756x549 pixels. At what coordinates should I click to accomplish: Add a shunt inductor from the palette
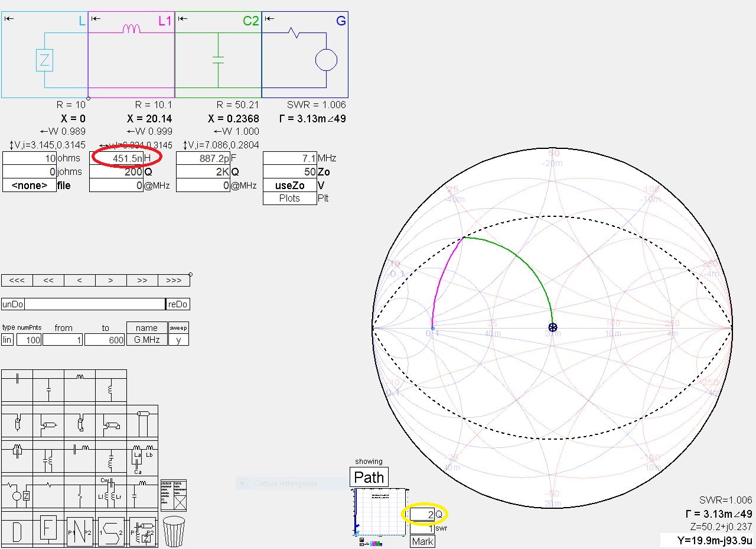(x=111, y=388)
